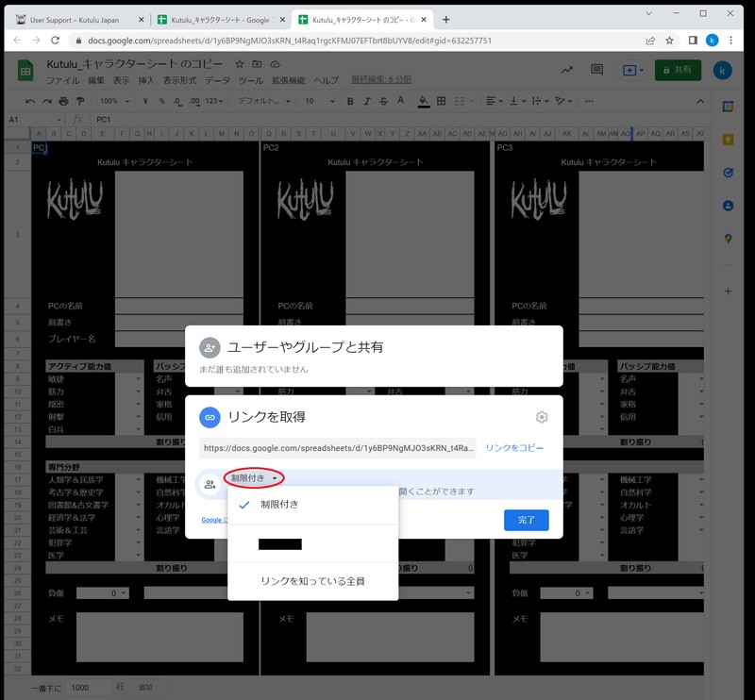Open the text color picker

tap(400, 101)
